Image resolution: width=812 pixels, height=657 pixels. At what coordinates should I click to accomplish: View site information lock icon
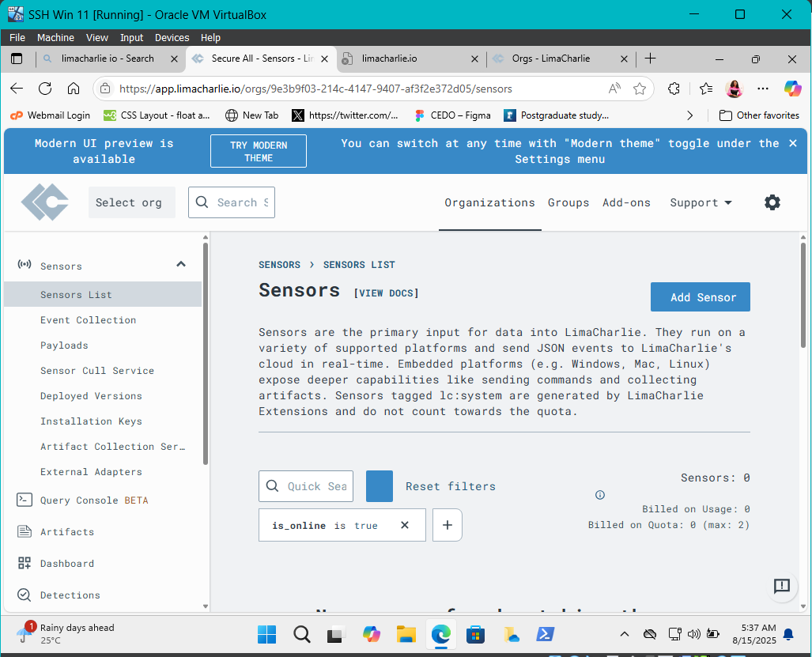tap(105, 89)
